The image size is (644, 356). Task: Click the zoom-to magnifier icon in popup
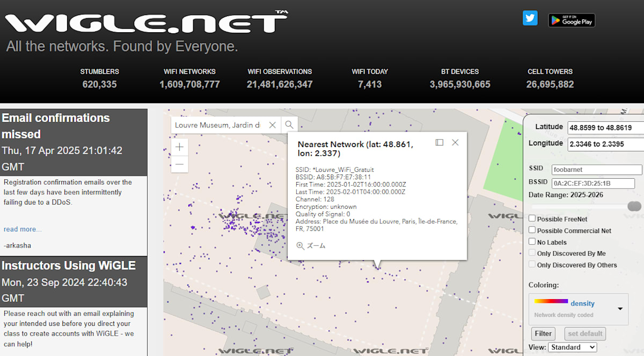tap(301, 245)
